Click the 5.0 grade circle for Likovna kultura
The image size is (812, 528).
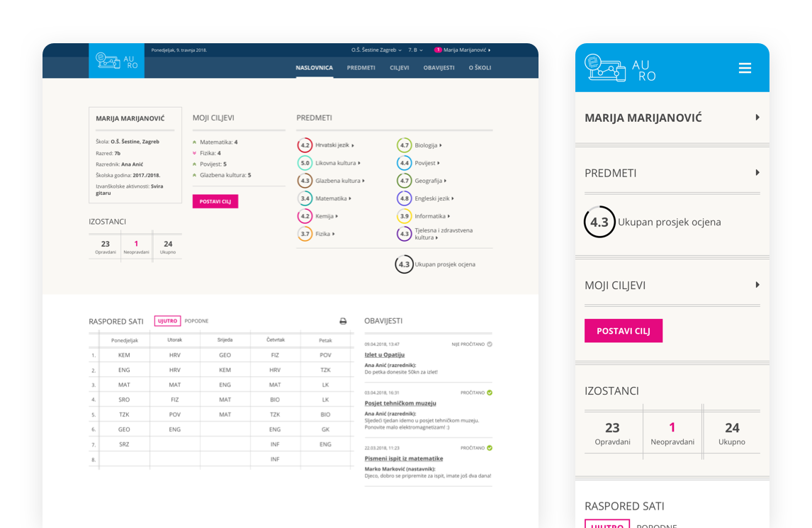[x=305, y=163]
